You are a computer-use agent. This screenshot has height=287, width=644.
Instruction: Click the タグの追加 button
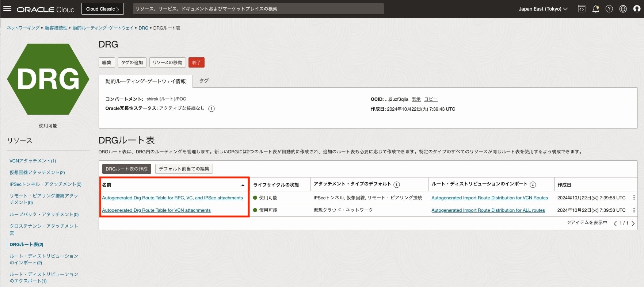click(x=132, y=62)
